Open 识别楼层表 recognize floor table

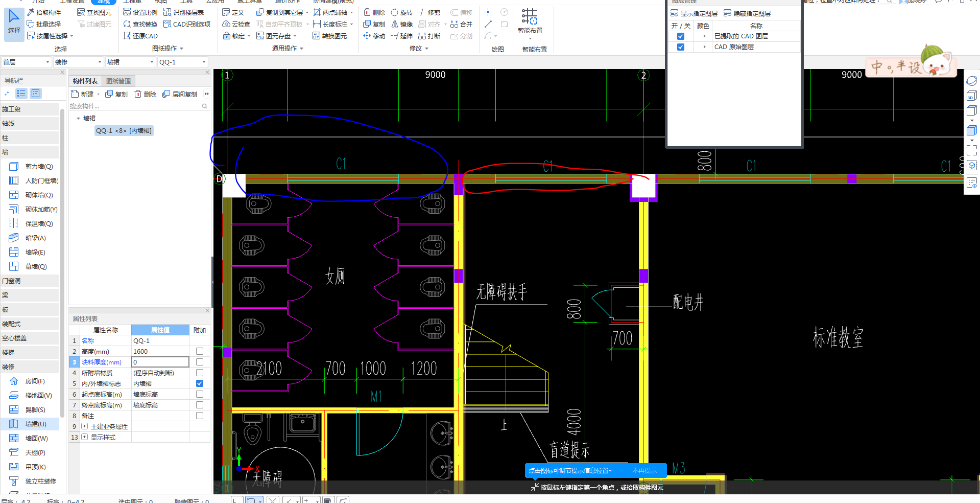click(183, 12)
